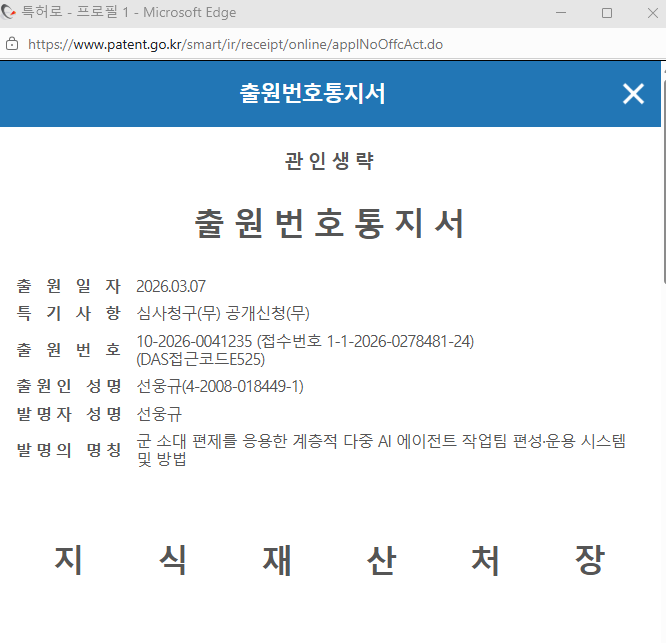Click the 출원일자 label
The image size is (666, 643).
[x=69, y=286]
